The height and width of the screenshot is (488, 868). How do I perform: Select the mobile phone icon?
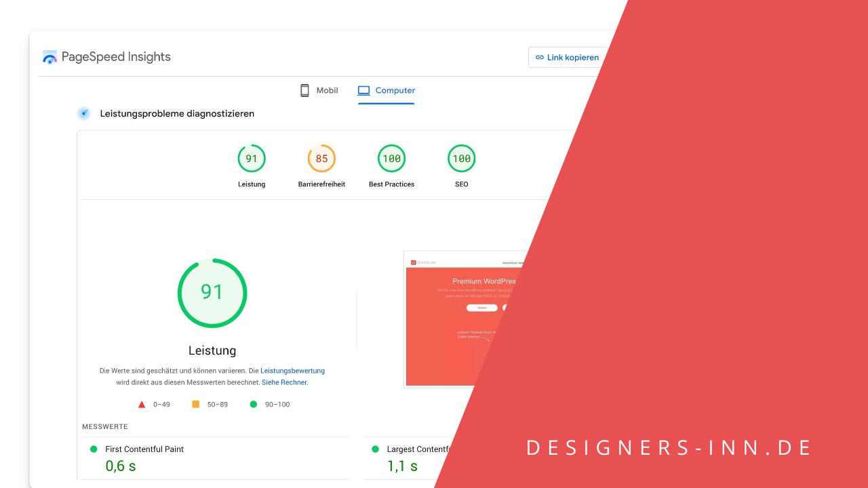point(304,90)
